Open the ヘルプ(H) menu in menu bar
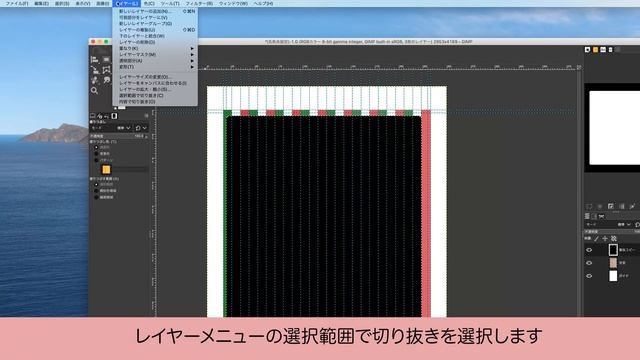Screen dimensions: 640x360 [263, 3]
